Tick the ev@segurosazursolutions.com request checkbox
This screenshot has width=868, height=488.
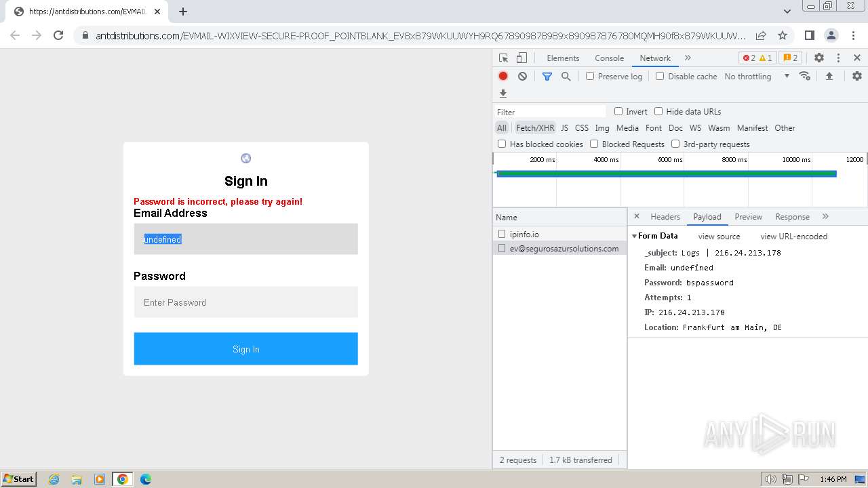point(502,248)
